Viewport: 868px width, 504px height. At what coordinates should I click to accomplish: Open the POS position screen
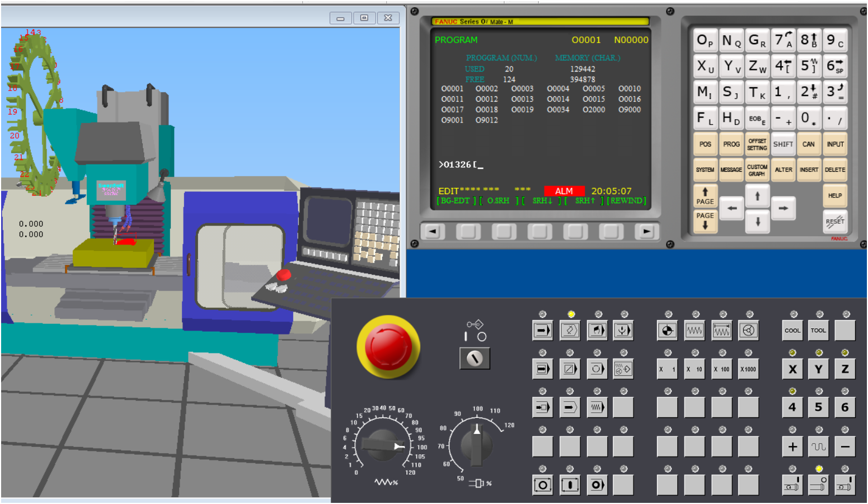point(705,144)
